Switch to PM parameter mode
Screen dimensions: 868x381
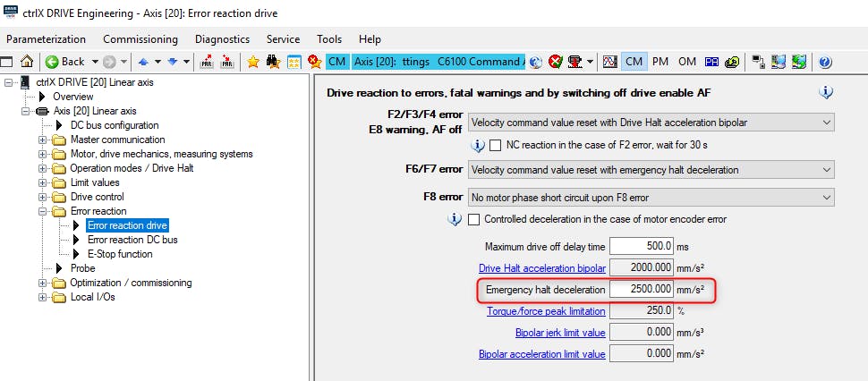point(660,62)
